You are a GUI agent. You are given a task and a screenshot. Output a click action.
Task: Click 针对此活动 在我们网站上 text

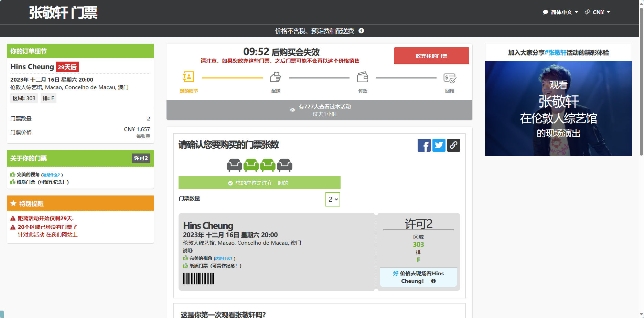point(48,235)
